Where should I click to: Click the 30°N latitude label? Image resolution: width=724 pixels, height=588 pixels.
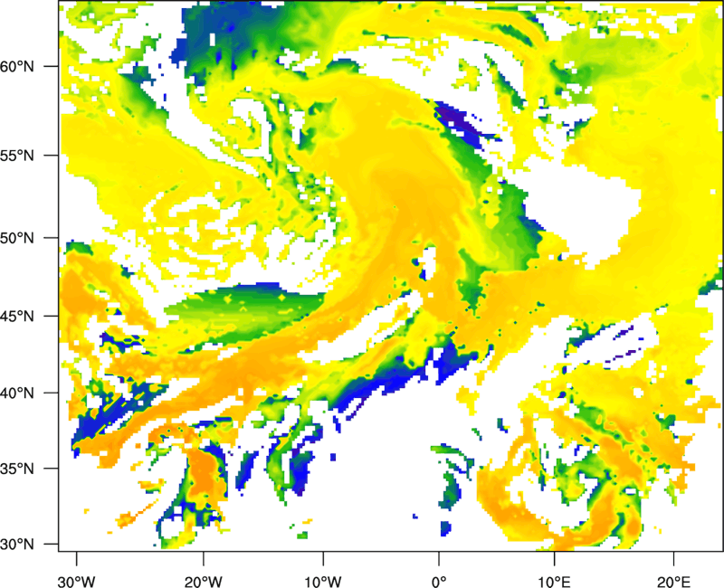tap(17, 545)
